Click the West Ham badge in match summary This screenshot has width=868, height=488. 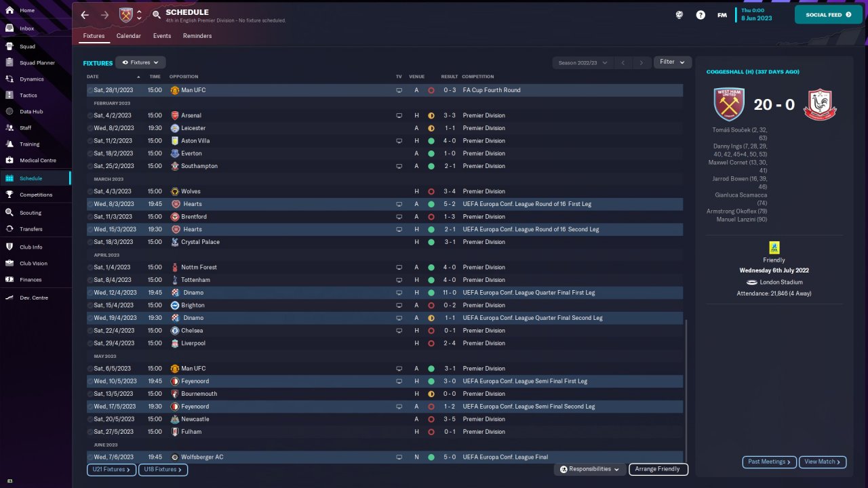tap(728, 104)
